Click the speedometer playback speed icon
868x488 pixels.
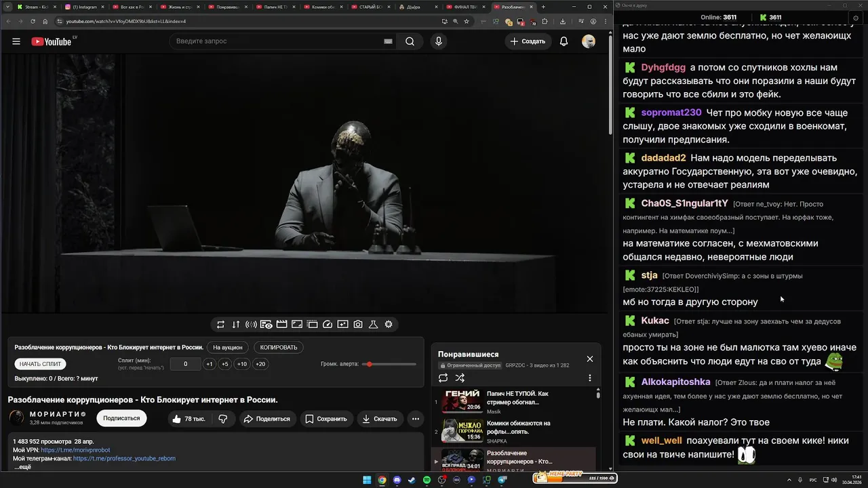pos(328,325)
